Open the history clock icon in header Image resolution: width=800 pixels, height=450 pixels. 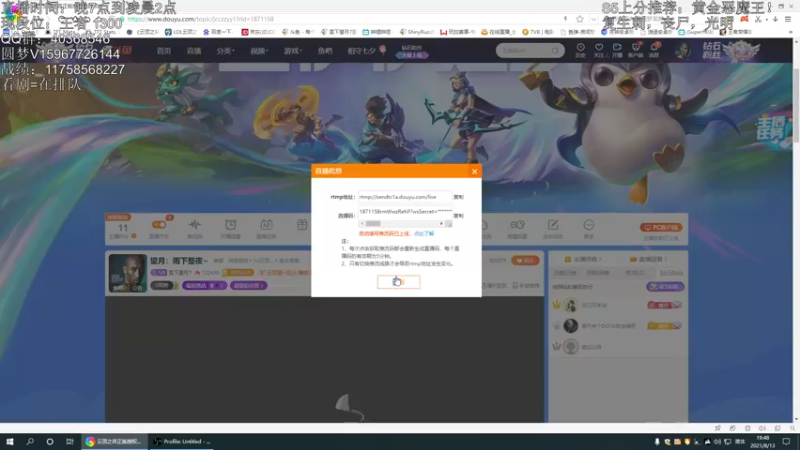click(x=581, y=49)
